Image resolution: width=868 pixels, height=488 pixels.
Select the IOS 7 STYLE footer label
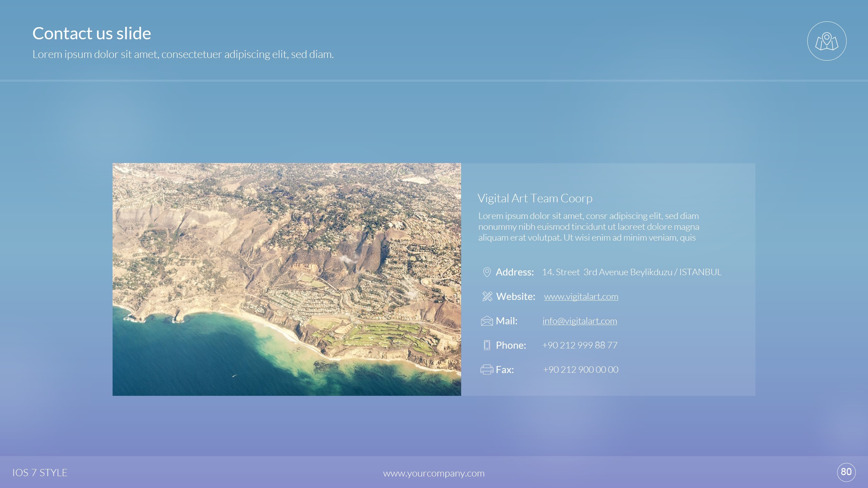pos(40,473)
